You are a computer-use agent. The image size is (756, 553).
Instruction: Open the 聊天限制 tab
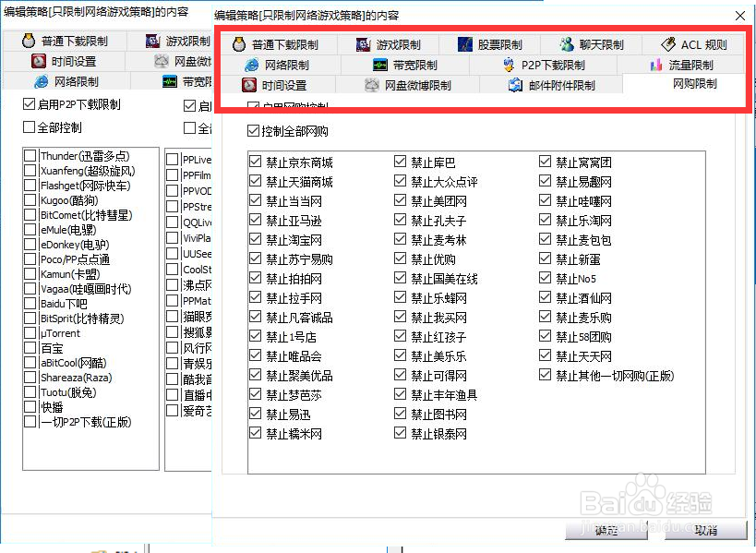(592, 45)
